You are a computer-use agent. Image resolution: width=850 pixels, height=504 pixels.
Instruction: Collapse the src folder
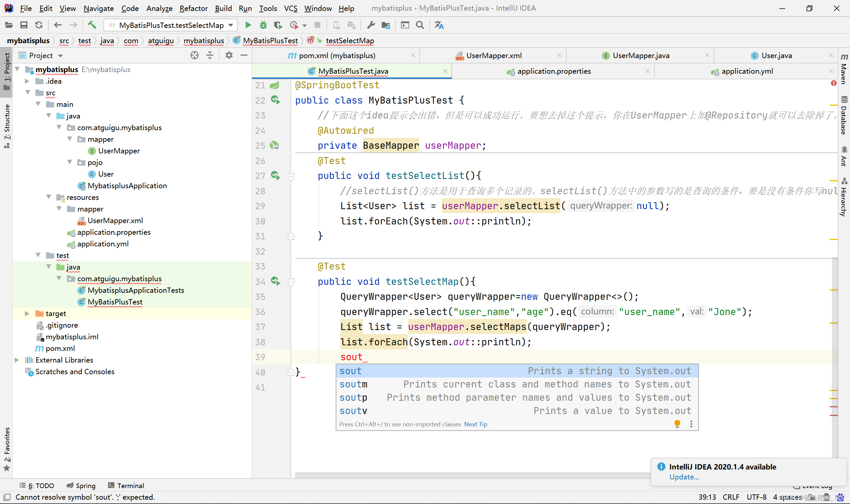point(28,93)
